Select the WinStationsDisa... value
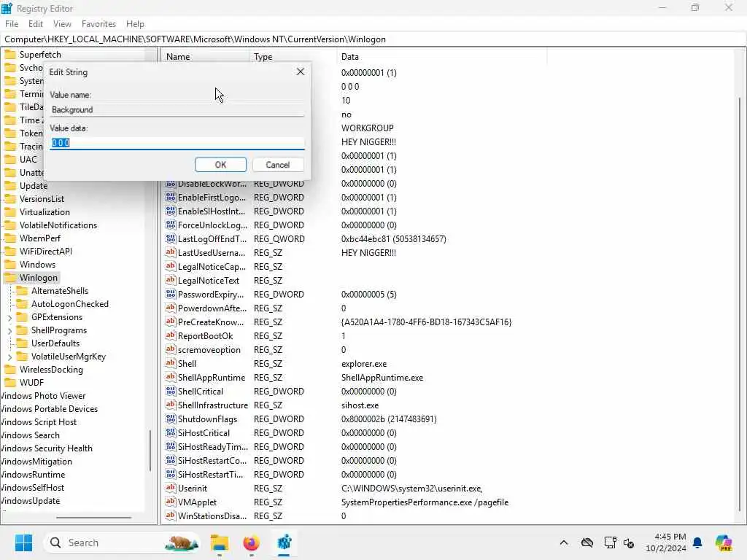 [x=212, y=516]
